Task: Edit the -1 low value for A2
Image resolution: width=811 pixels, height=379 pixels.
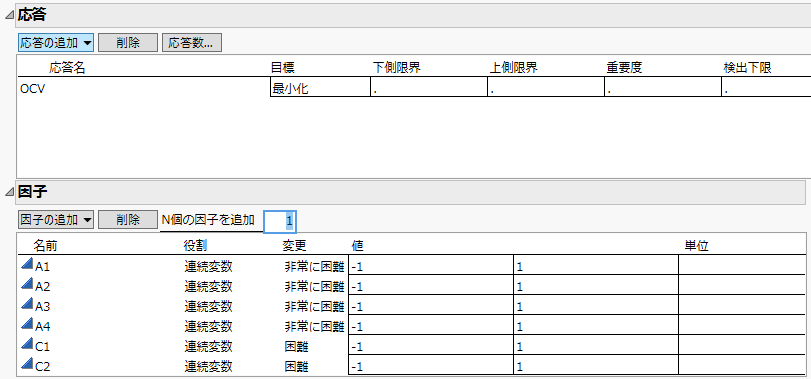Action: 431,285
